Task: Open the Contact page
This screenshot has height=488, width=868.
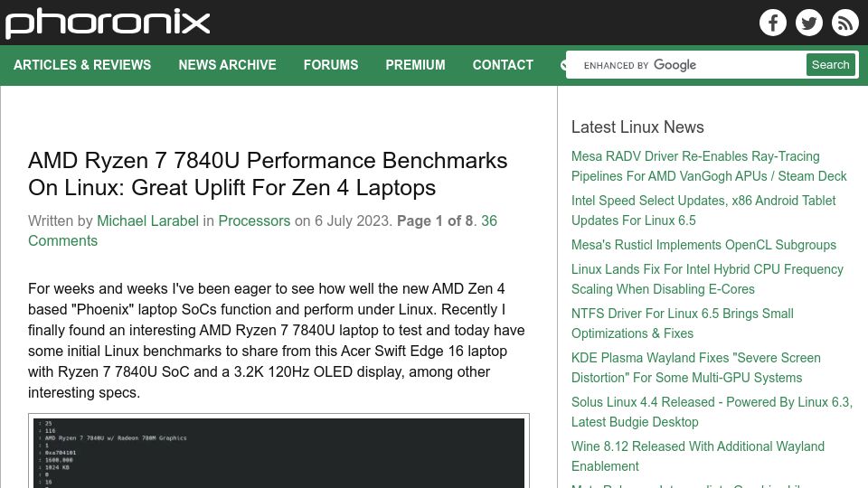Action: pos(503,65)
